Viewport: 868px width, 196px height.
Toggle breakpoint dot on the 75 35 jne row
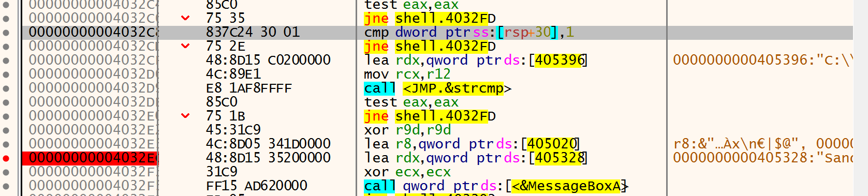click(6, 19)
